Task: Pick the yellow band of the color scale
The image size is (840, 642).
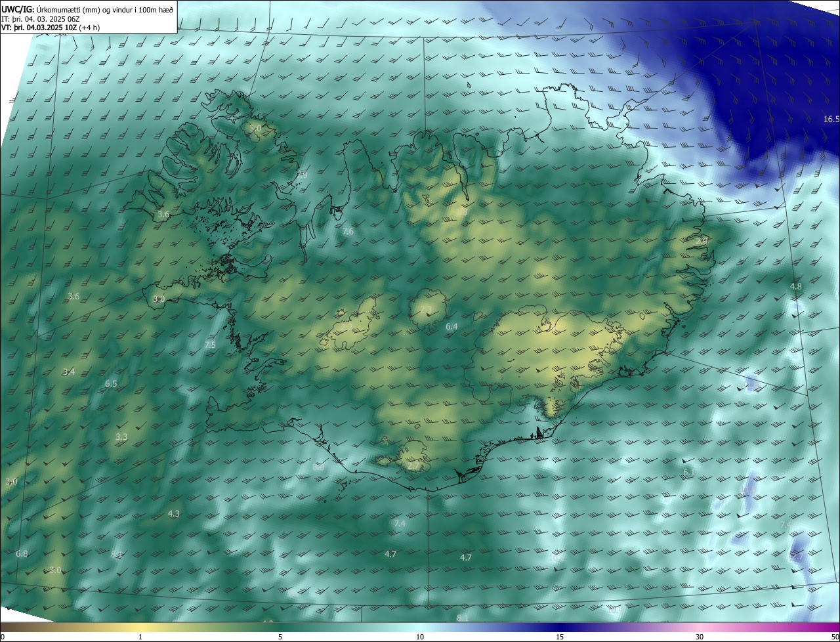Action: pyautogui.click(x=140, y=628)
